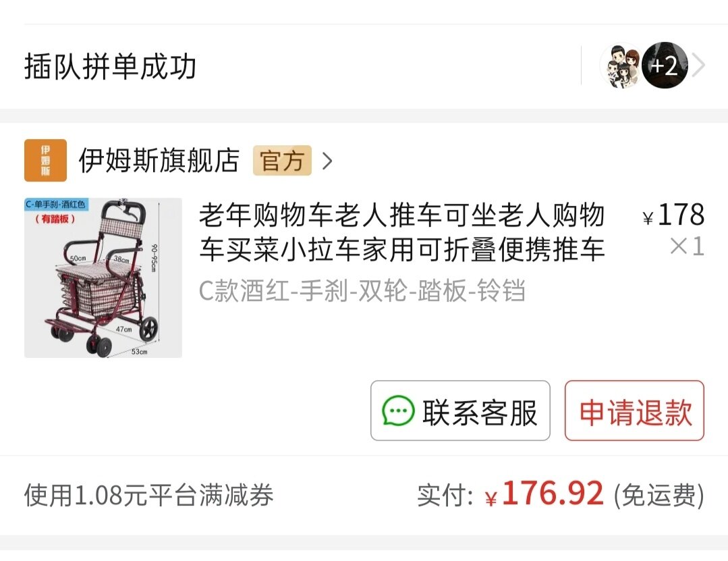Click the ¥178 item price
This screenshot has height=561, width=728.
673,215
